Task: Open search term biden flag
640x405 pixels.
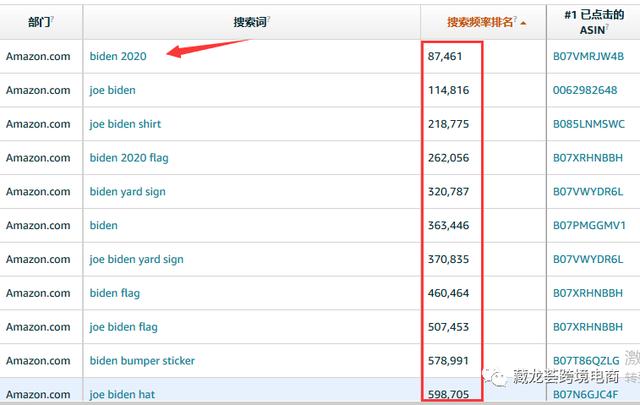Action: point(115,293)
